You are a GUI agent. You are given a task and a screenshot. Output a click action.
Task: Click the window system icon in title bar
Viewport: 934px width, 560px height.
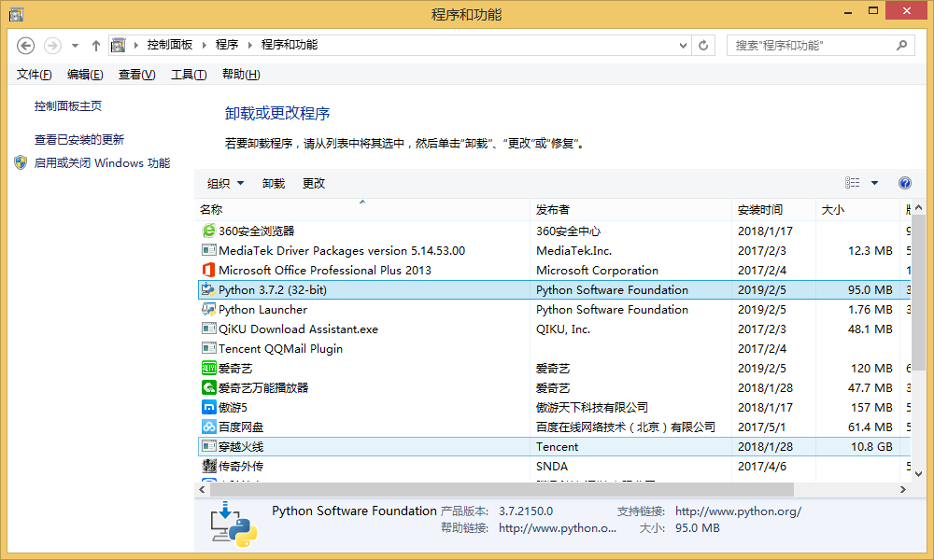(x=16, y=14)
